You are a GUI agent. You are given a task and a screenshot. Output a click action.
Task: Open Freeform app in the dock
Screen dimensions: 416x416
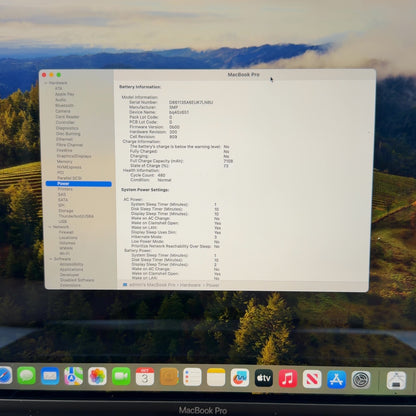pos(240,378)
